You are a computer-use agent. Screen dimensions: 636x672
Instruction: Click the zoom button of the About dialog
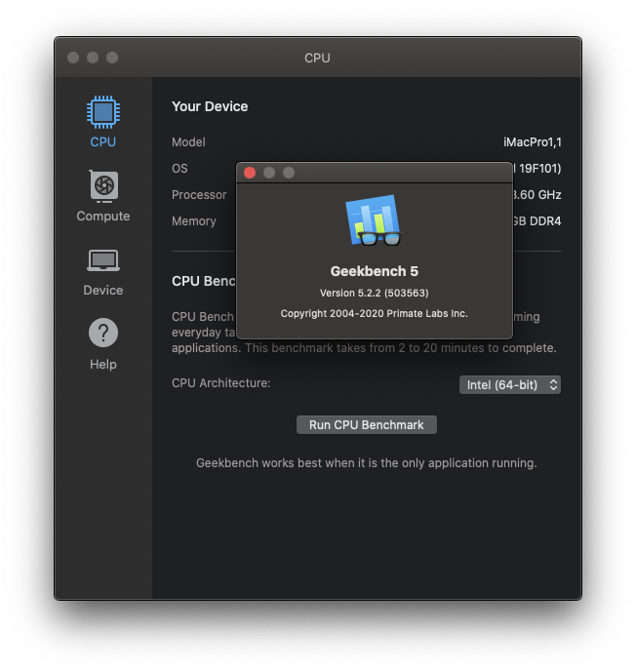tap(289, 173)
